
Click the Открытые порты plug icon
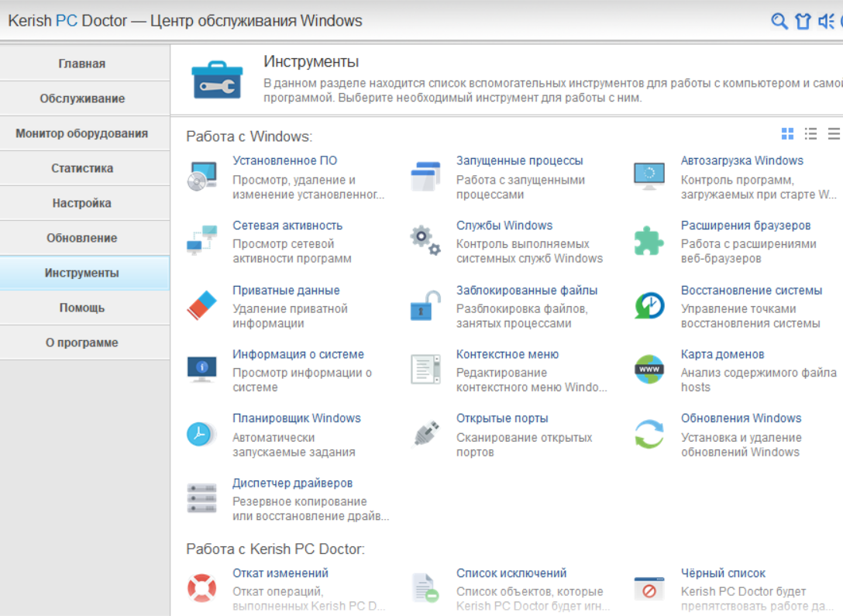click(425, 433)
